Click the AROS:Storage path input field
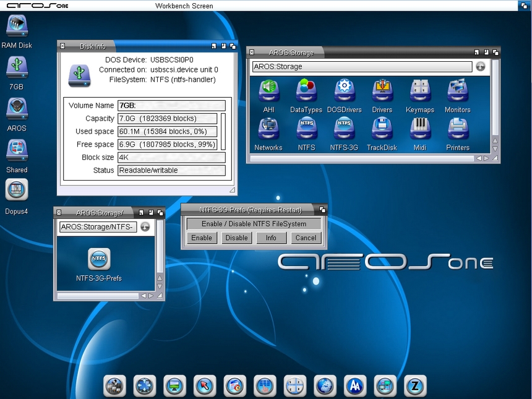The width and height of the screenshot is (532, 399). 362,67
